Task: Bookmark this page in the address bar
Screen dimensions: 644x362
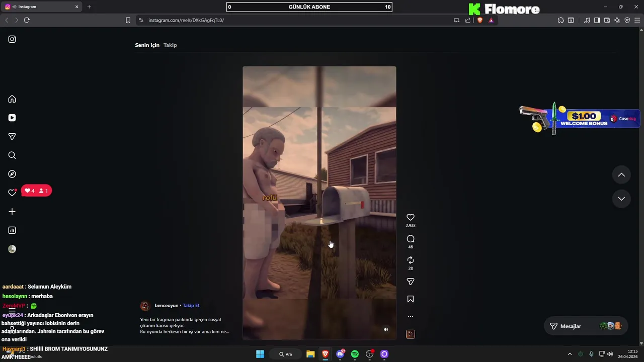Action: 128,20
